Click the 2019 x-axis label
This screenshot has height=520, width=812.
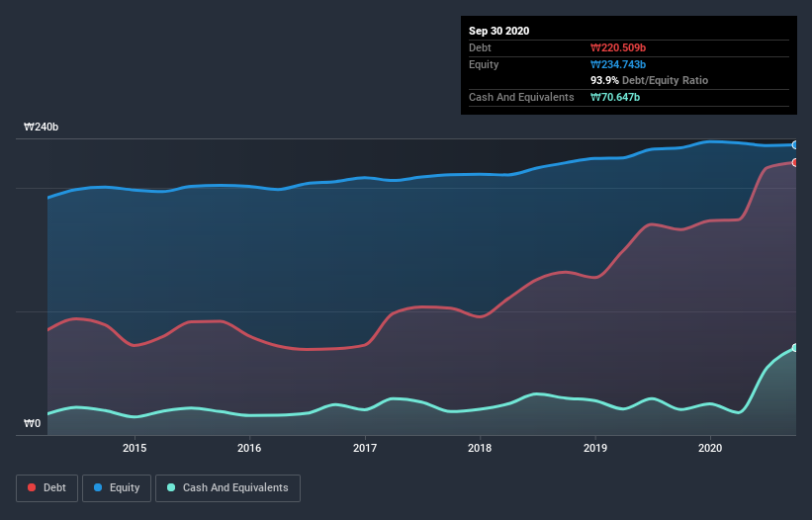pos(595,448)
